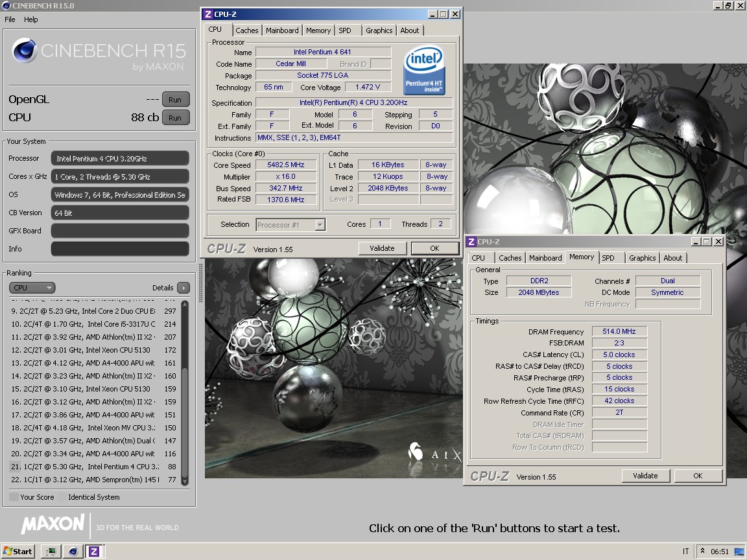Viewport: 747px width, 560px height.
Task: Select ranking row 12 Intel Xeon CPU 5130
Action: 94,350
